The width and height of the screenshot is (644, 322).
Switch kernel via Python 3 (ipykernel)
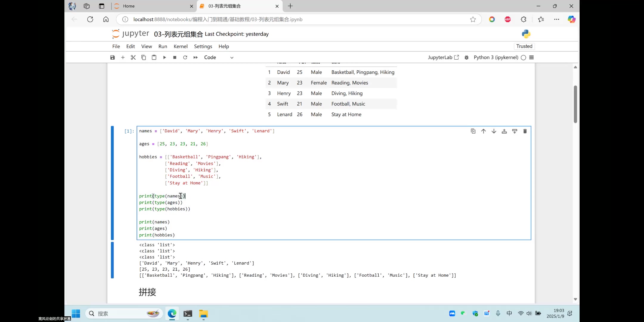click(496, 58)
